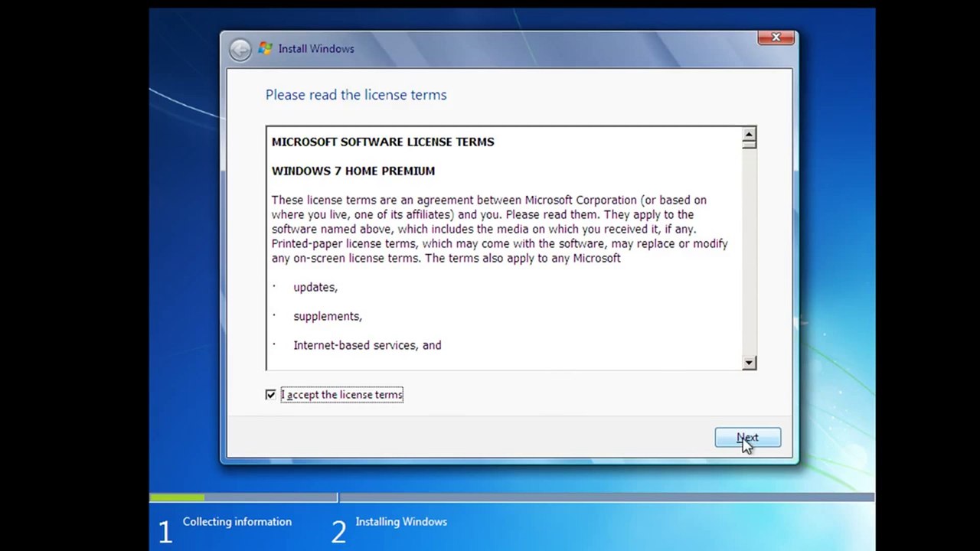The height and width of the screenshot is (551, 980).
Task: Click the 'MICROSOFT SOFTWARE LICENSE TERMS' heading
Action: coord(383,142)
